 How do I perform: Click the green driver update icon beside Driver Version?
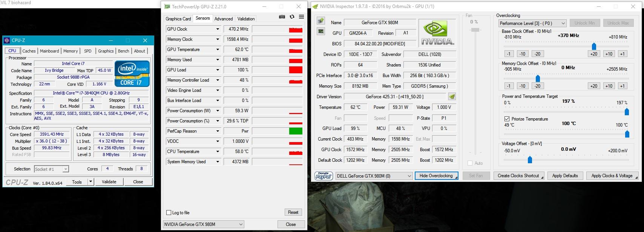pyautogui.click(x=452, y=97)
